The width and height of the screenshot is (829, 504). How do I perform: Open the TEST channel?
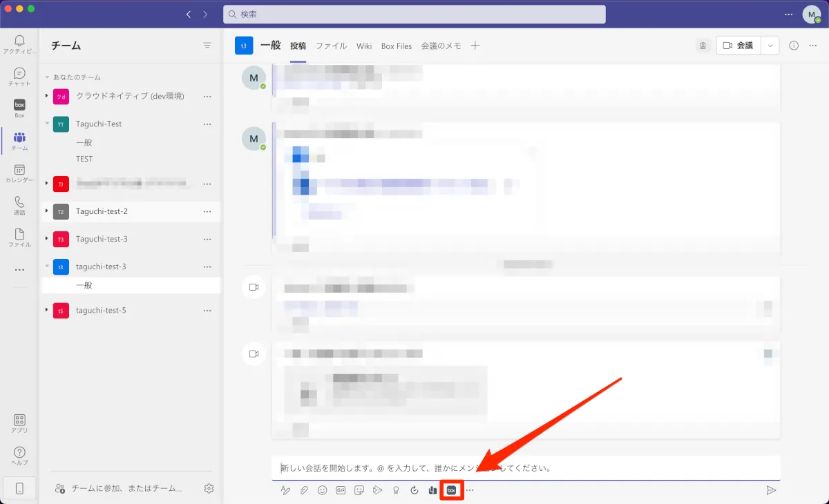coord(84,159)
